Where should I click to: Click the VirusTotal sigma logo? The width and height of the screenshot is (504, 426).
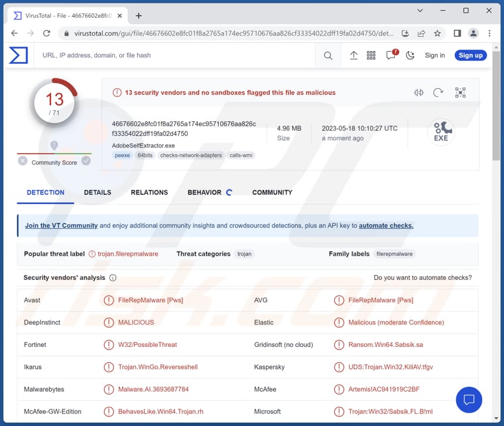[x=19, y=55]
